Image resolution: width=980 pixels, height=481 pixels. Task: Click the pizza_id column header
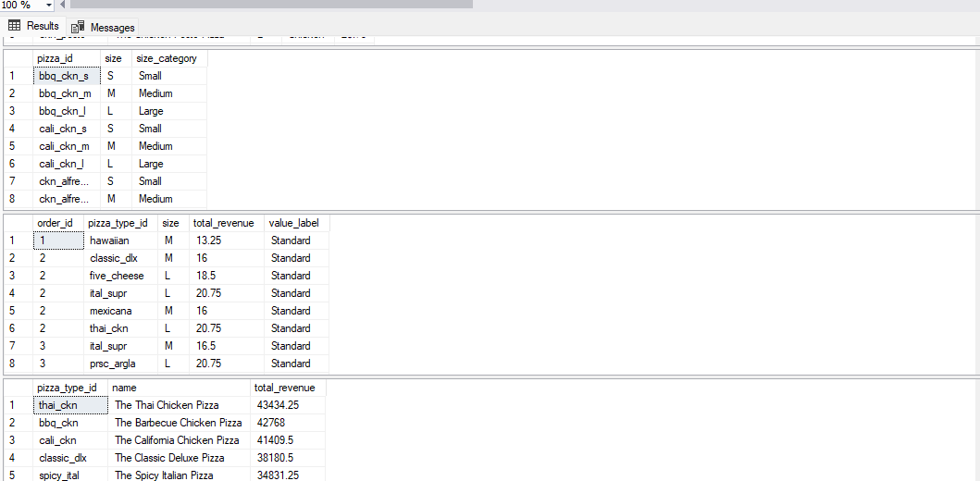67,58
